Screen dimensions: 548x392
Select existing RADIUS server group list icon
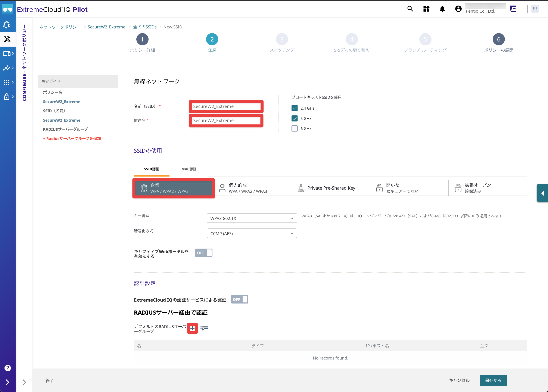pyautogui.click(x=204, y=328)
